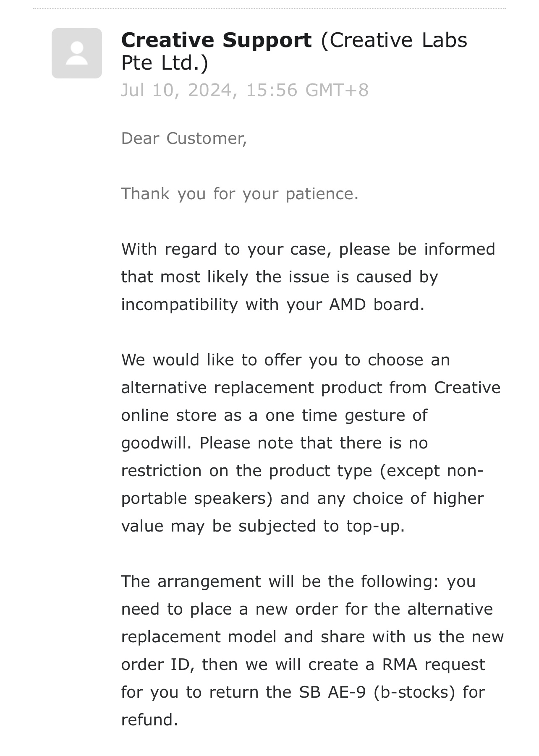Click the gray sender avatar placeholder
Image resolution: width=539 pixels, height=756 pixels.
[77, 53]
